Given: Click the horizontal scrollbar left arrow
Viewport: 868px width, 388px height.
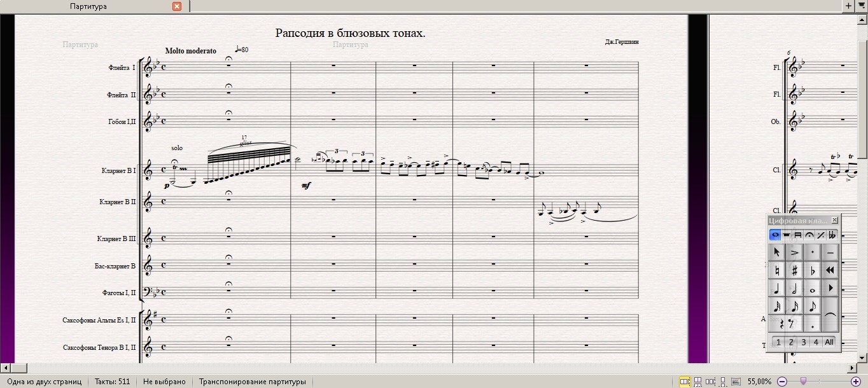Looking at the screenshot, I should click(5, 368).
